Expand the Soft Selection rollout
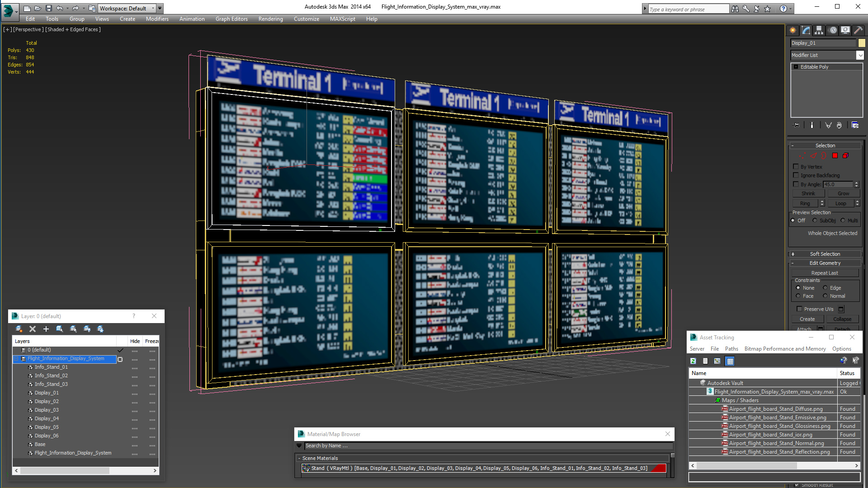 point(825,254)
